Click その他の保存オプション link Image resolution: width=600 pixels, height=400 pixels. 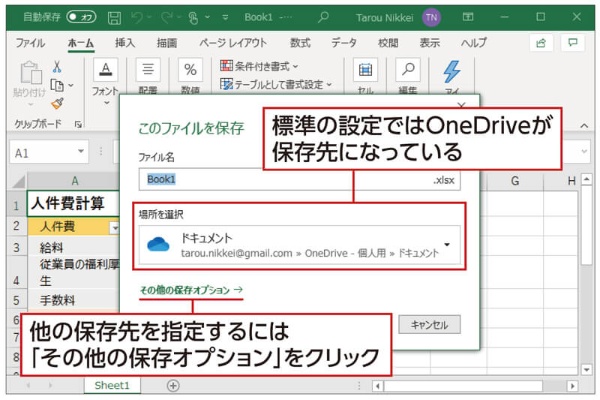click(191, 290)
